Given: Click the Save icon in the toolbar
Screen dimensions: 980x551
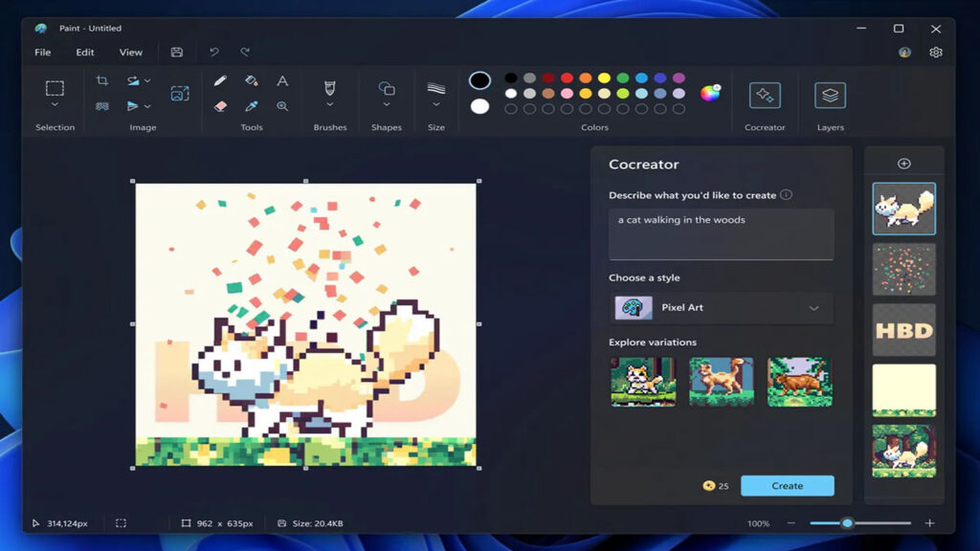Looking at the screenshot, I should click(x=176, y=53).
